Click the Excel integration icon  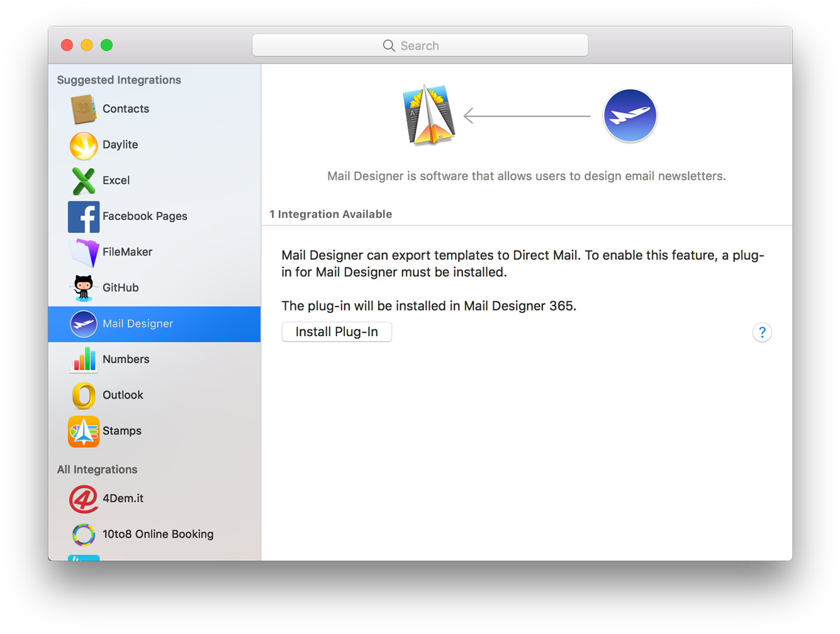click(x=84, y=181)
